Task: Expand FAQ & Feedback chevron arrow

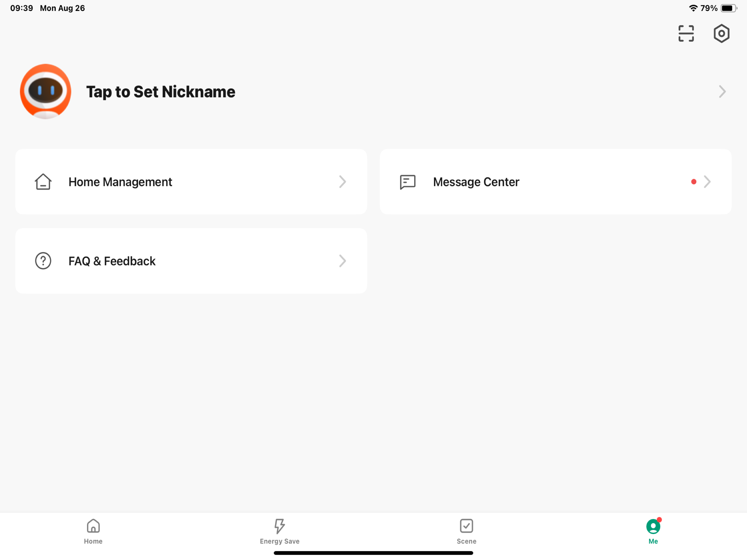Action: pyautogui.click(x=342, y=261)
